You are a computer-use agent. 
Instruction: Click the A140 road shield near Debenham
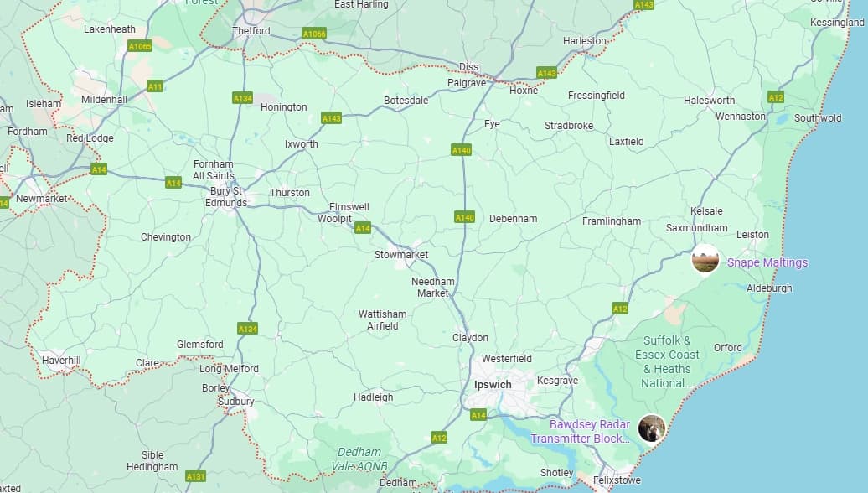tap(464, 217)
